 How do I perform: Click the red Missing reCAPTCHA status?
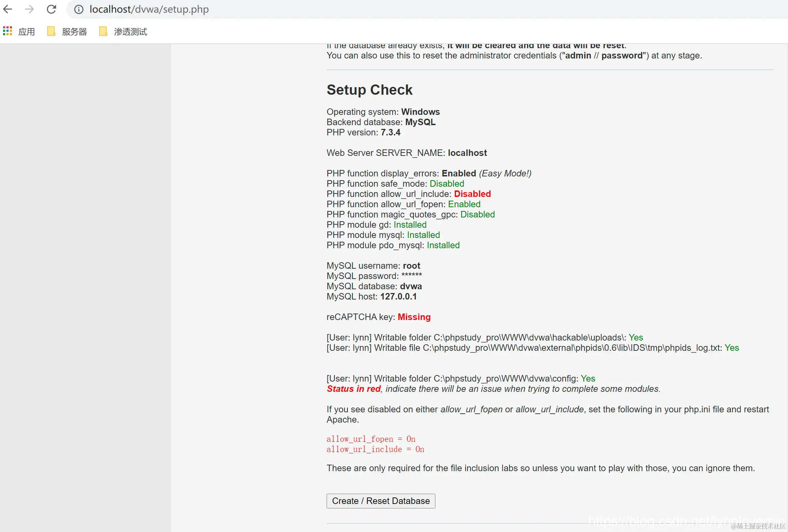pos(414,317)
